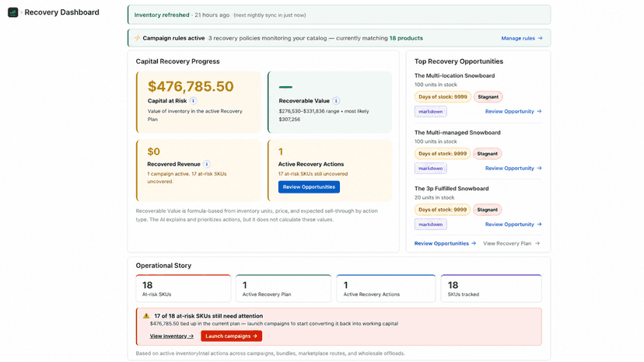Screen dimensions: 644x362
Task: Click the Capital at Risk info icon
Action: coord(193,100)
